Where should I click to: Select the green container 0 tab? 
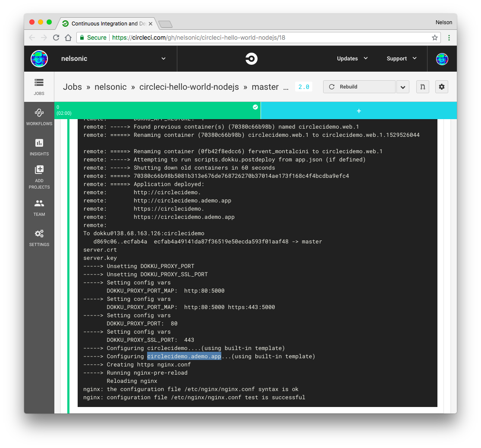(157, 110)
